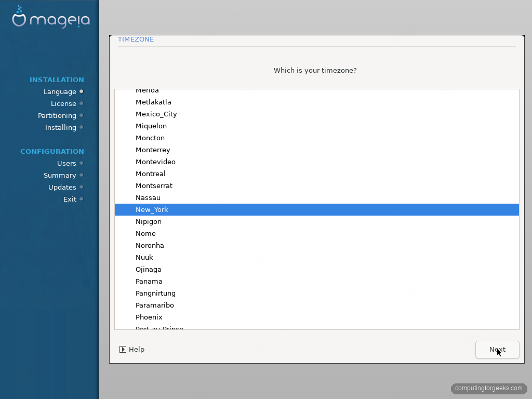Select Mexico_City timezone
The height and width of the screenshot is (399, 532).
coord(316,114)
